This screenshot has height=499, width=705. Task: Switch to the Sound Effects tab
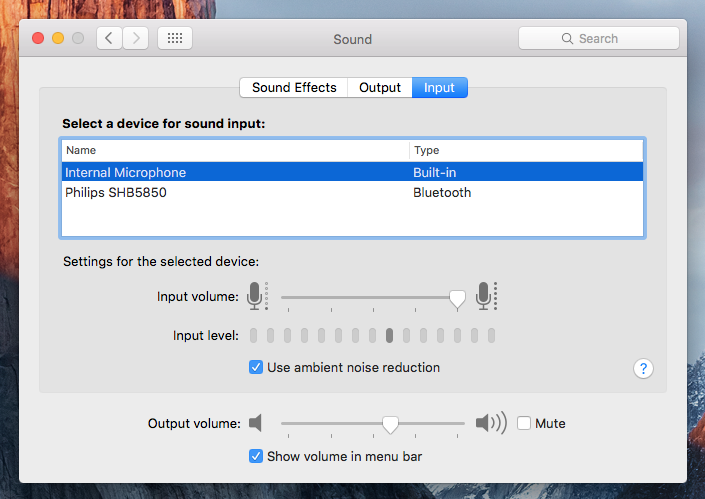[x=294, y=87]
